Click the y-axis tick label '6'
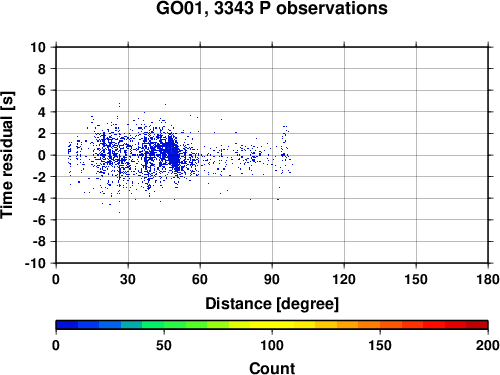The width and height of the screenshot is (500, 375). 42,90
